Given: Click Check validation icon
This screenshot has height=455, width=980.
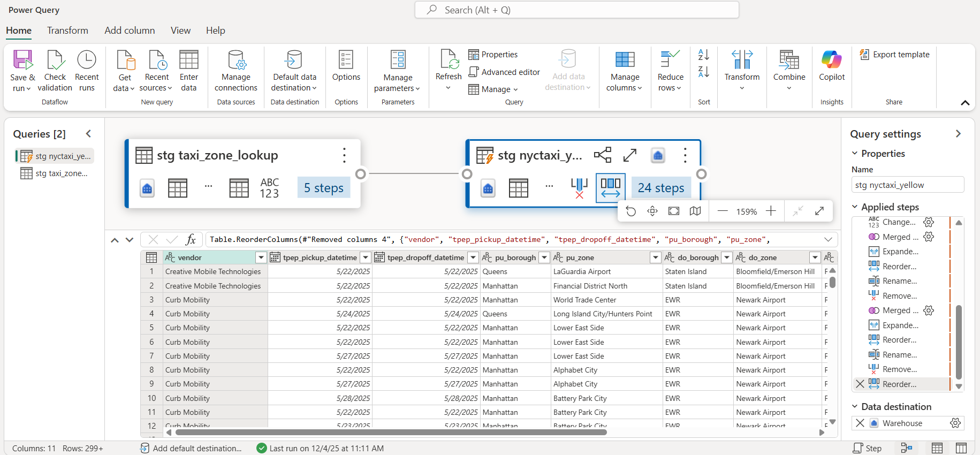Looking at the screenshot, I should coord(55,60).
